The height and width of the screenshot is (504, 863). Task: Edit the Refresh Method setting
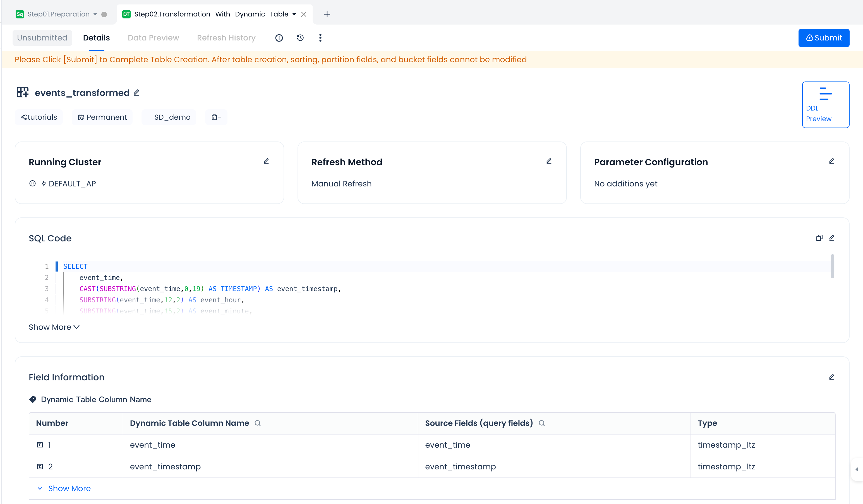549,161
